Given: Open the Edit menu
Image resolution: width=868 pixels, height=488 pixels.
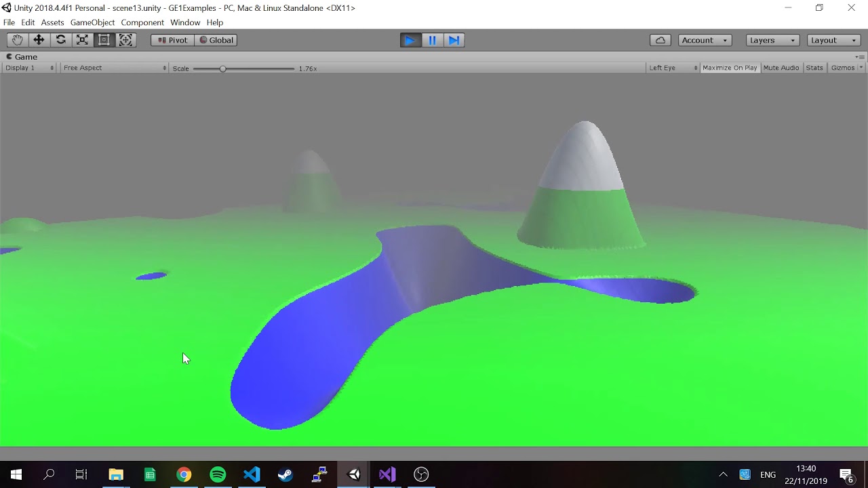Looking at the screenshot, I should [28, 22].
